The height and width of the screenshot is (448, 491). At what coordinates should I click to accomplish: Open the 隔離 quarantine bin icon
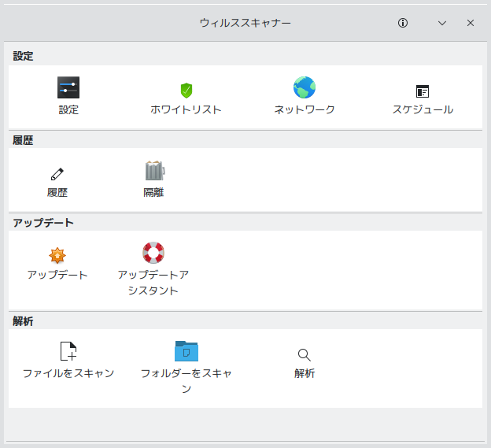[154, 171]
